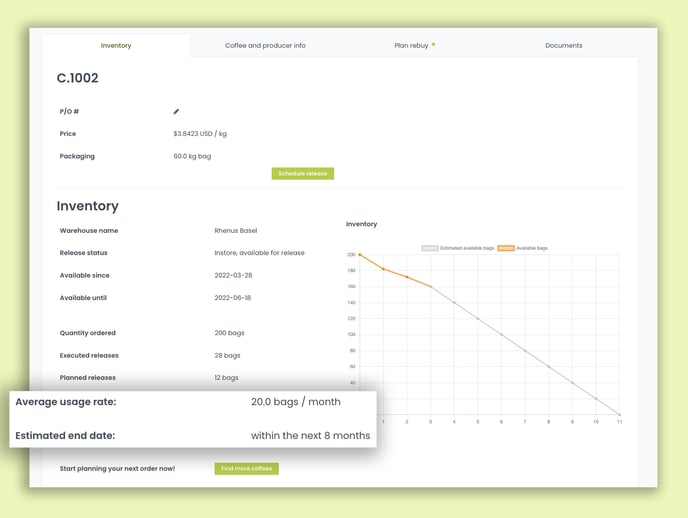This screenshot has width=688, height=518.
Task: Switch to the Documents tab
Action: pos(563,46)
